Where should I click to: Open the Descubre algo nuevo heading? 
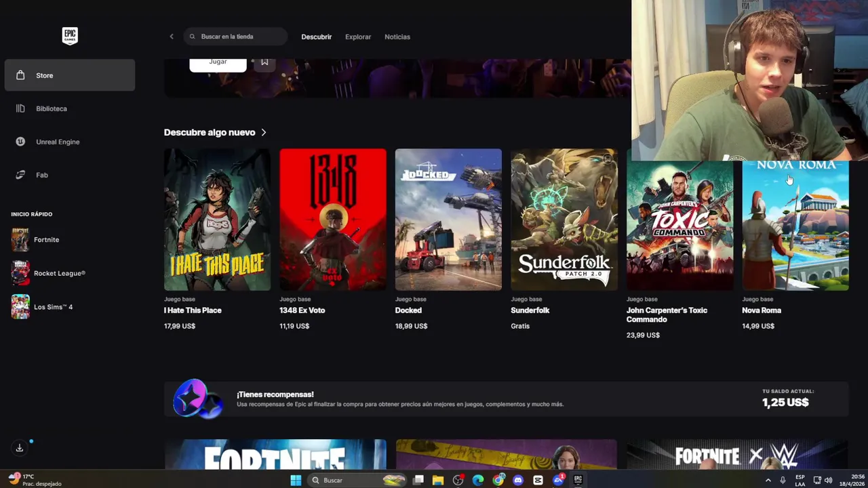coord(210,132)
